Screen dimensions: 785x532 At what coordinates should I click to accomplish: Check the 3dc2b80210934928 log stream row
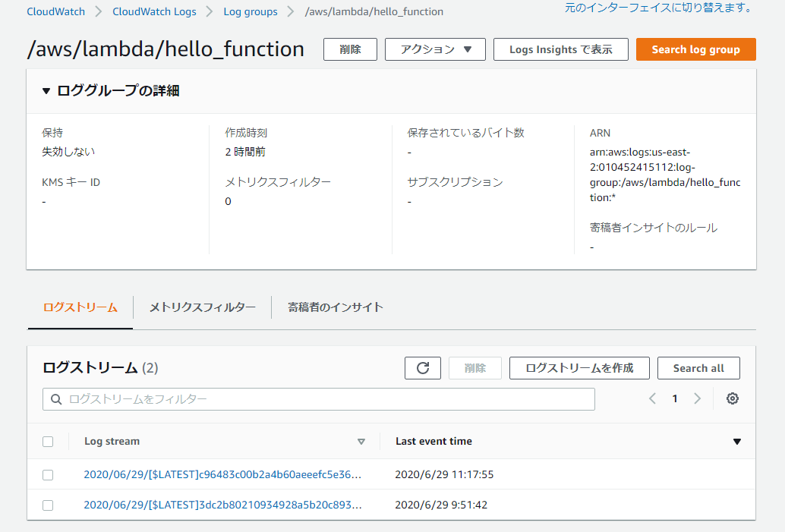pyautogui.click(x=48, y=505)
